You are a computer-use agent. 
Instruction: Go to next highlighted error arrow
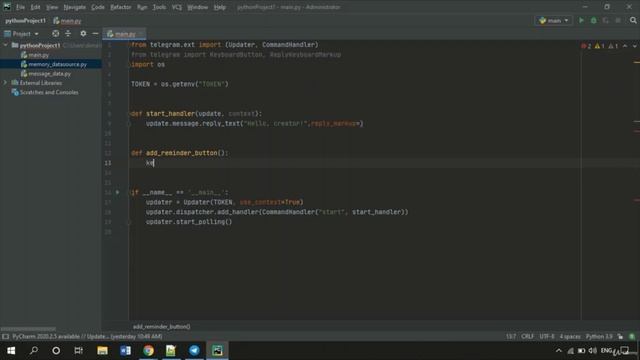pos(634,46)
